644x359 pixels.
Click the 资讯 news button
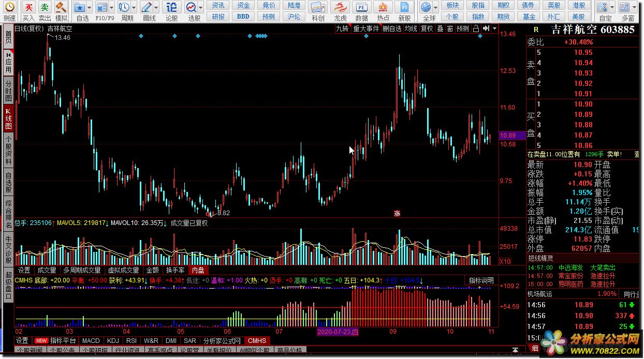click(218, 5)
